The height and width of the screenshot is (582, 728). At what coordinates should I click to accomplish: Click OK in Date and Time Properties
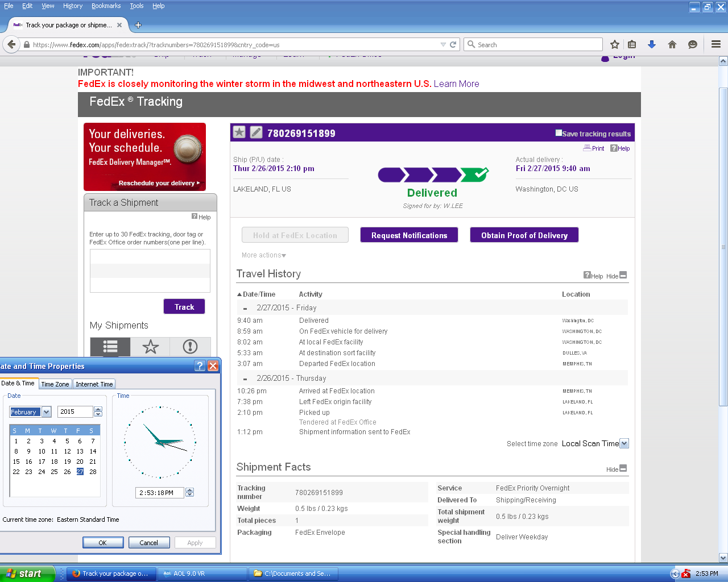tap(103, 543)
